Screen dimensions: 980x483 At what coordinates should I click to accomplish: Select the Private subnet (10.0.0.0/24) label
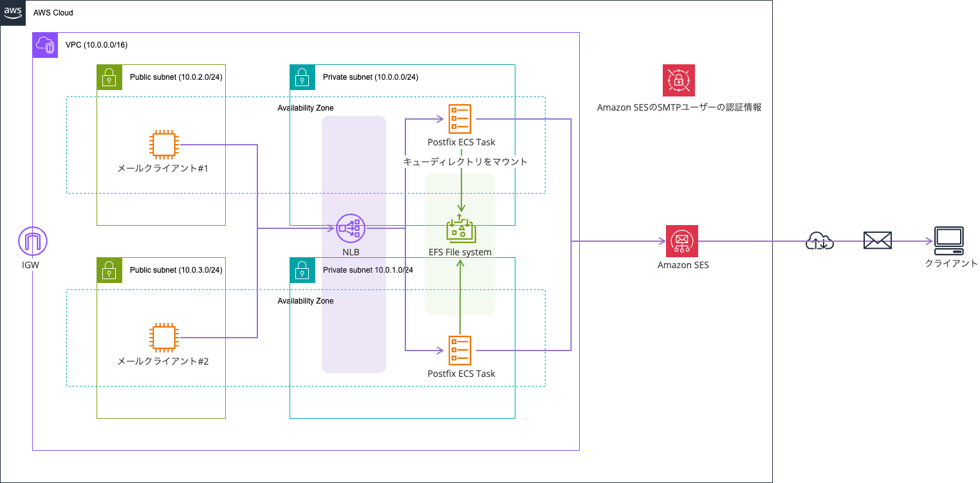[x=370, y=77]
